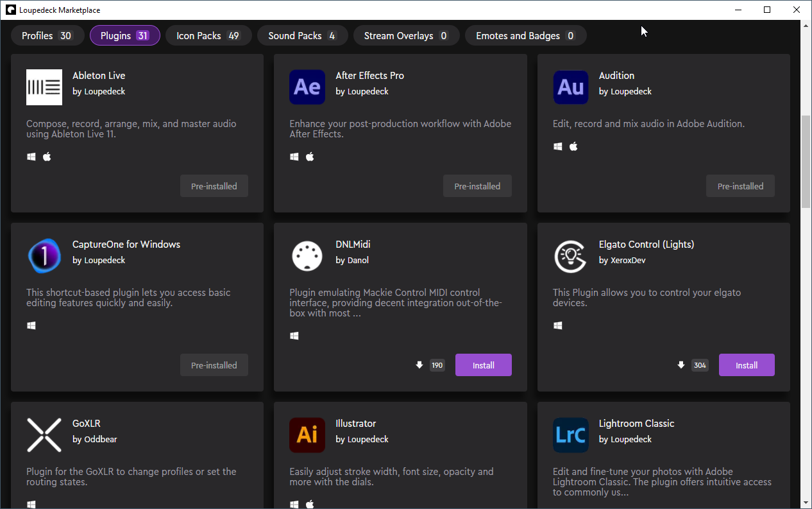
Task: Switch to the Profiles tab
Action: (x=47, y=36)
